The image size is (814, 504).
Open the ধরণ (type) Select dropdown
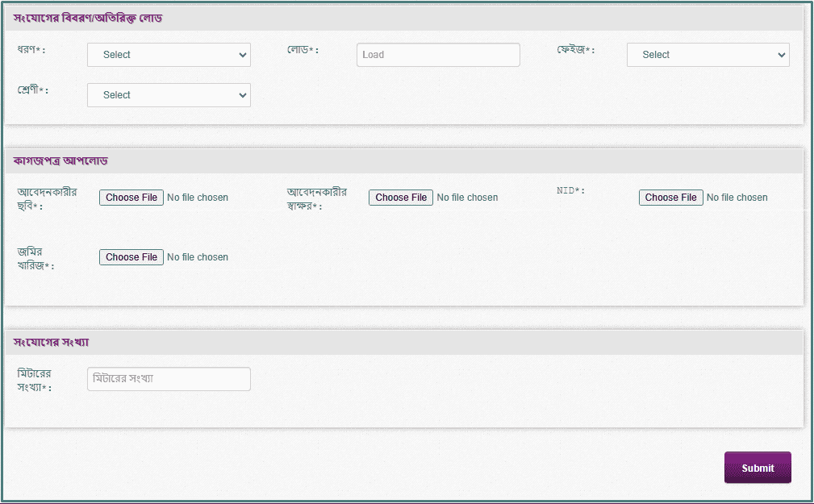[169, 55]
